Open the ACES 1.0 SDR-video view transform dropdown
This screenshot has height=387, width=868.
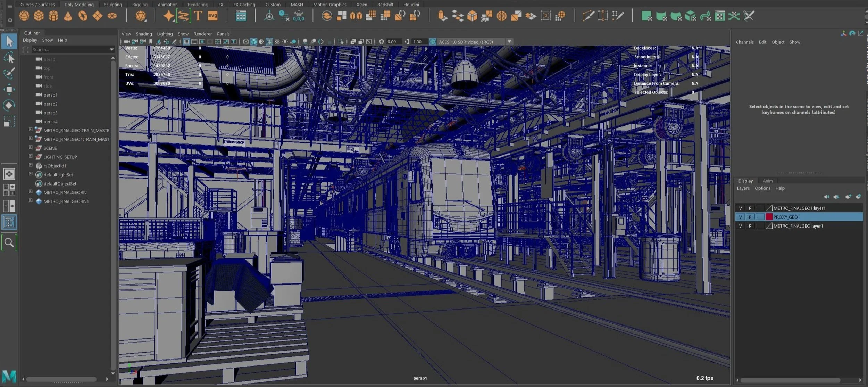coord(509,42)
